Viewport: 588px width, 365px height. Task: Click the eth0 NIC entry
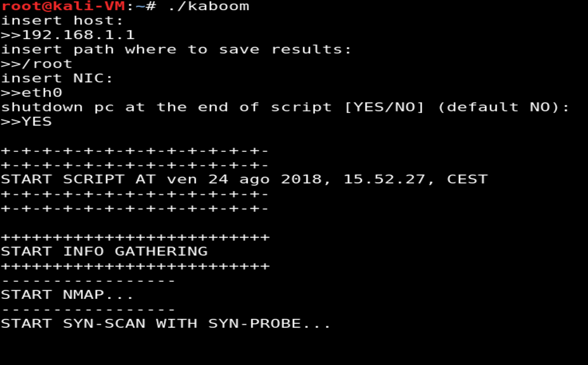pos(42,93)
